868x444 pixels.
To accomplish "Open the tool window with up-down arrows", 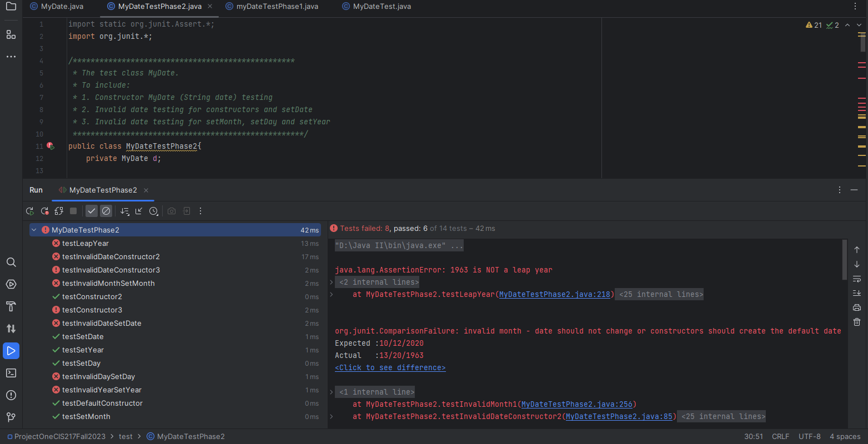I will 11,329.
